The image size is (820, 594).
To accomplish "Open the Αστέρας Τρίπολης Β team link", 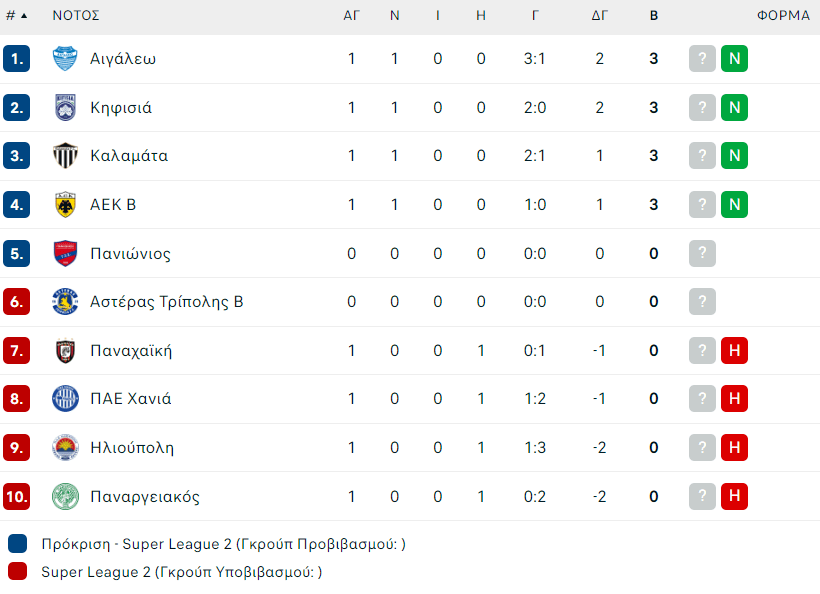I will pos(166,302).
